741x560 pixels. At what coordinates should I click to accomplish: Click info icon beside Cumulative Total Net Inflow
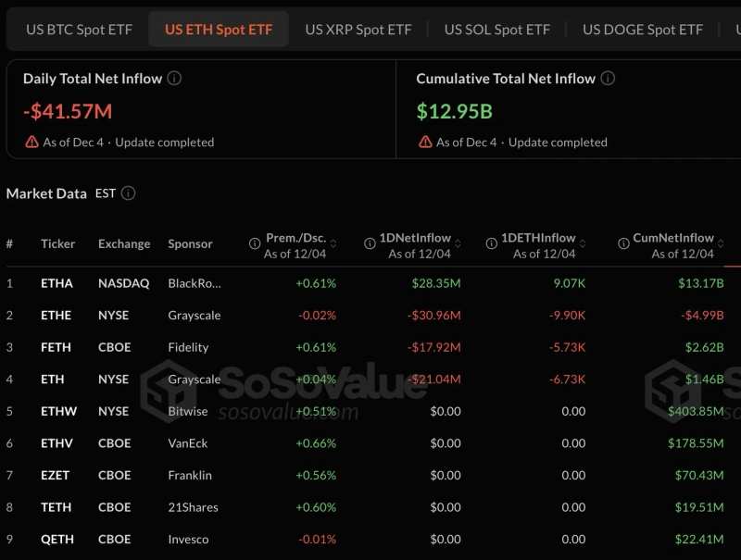pos(608,79)
